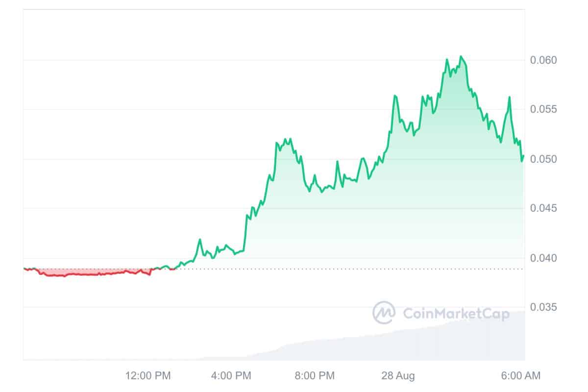Click the right end of the price line
588x392 pixels.
click(x=523, y=156)
